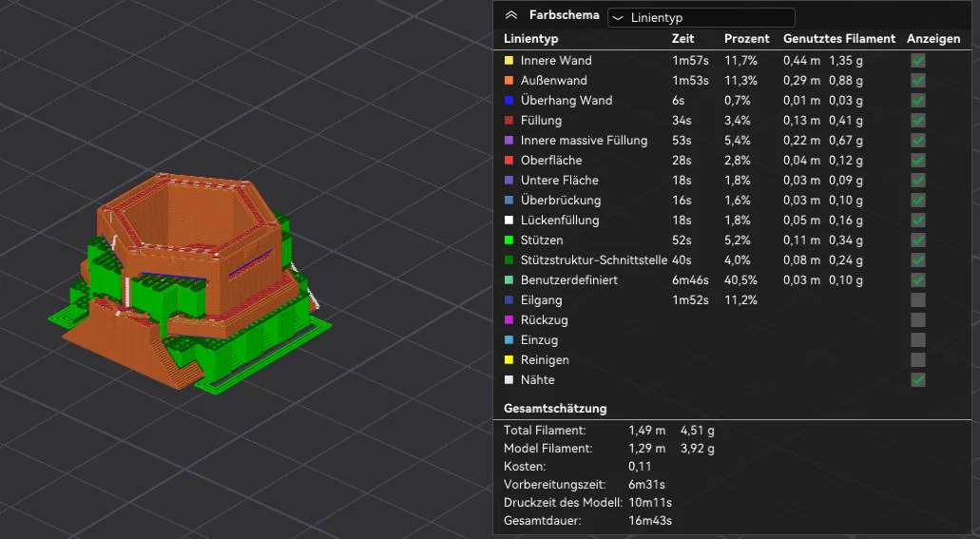The width and height of the screenshot is (980, 539).
Task: Click the Gesamtschätzung section heading
Action: pyautogui.click(x=555, y=409)
